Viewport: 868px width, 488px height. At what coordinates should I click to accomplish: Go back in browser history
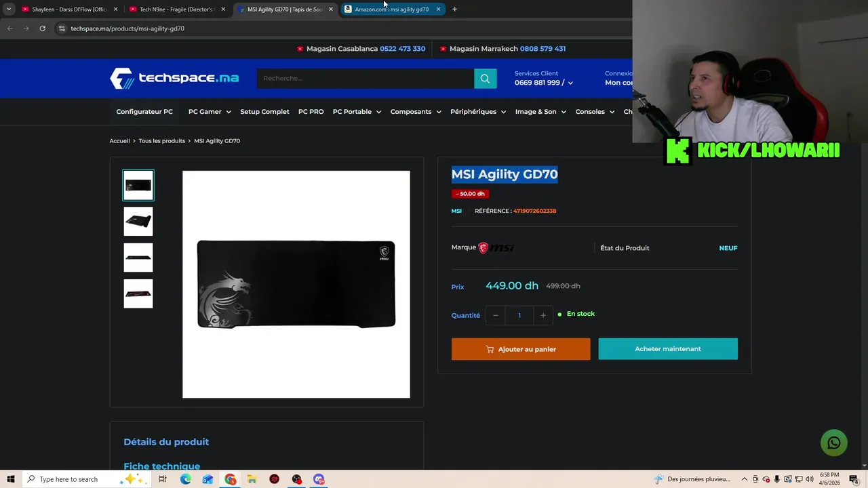tap(9, 28)
